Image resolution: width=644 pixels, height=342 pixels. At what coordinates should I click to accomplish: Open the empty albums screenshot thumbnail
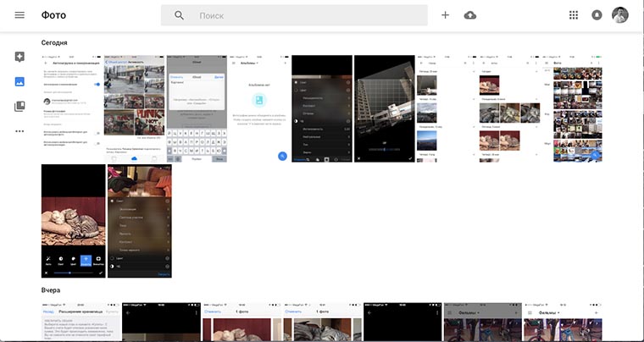[x=258, y=108]
